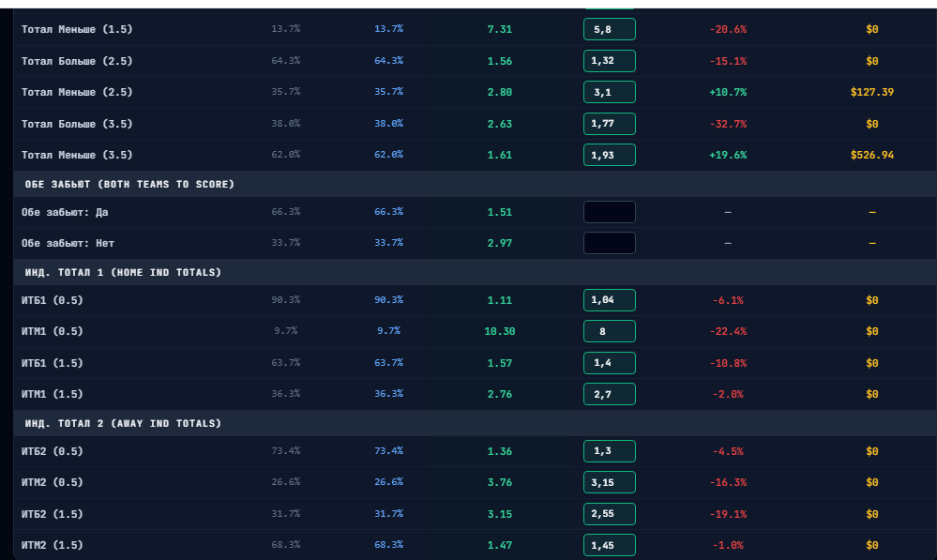937x560 pixels.
Task: Click the fair odds value 1.51
Action: point(500,212)
